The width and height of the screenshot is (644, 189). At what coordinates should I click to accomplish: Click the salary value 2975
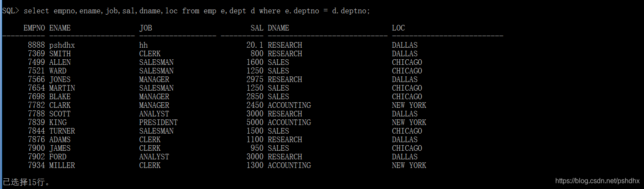click(255, 79)
